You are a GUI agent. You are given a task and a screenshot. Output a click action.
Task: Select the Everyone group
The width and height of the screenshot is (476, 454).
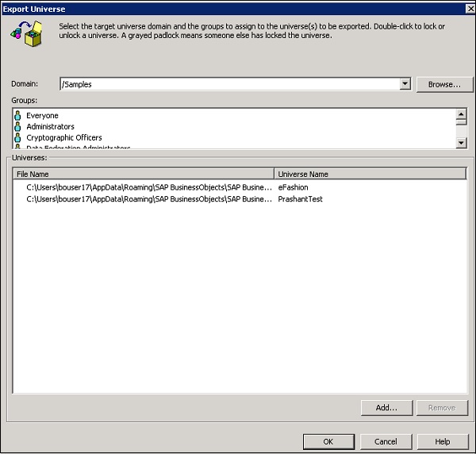[42, 116]
